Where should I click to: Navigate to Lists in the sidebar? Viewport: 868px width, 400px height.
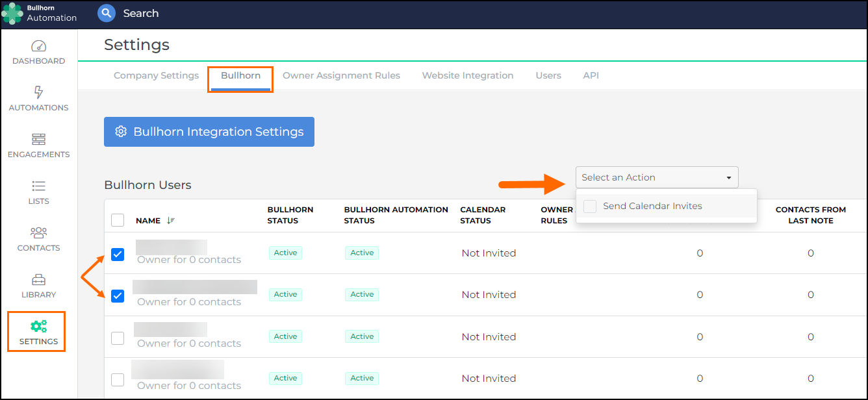[x=38, y=190]
